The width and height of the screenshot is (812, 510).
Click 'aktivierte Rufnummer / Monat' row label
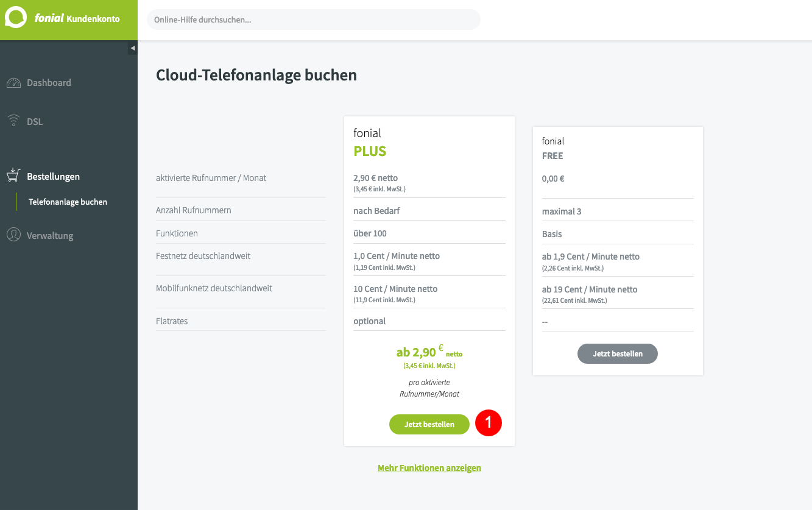pyautogui.click(x=211, y=178)
